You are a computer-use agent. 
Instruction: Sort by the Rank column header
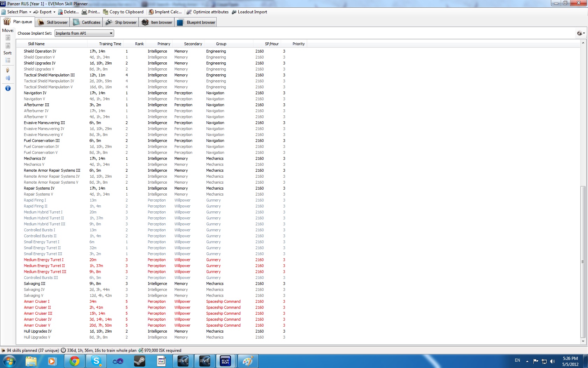click(134, 44)
